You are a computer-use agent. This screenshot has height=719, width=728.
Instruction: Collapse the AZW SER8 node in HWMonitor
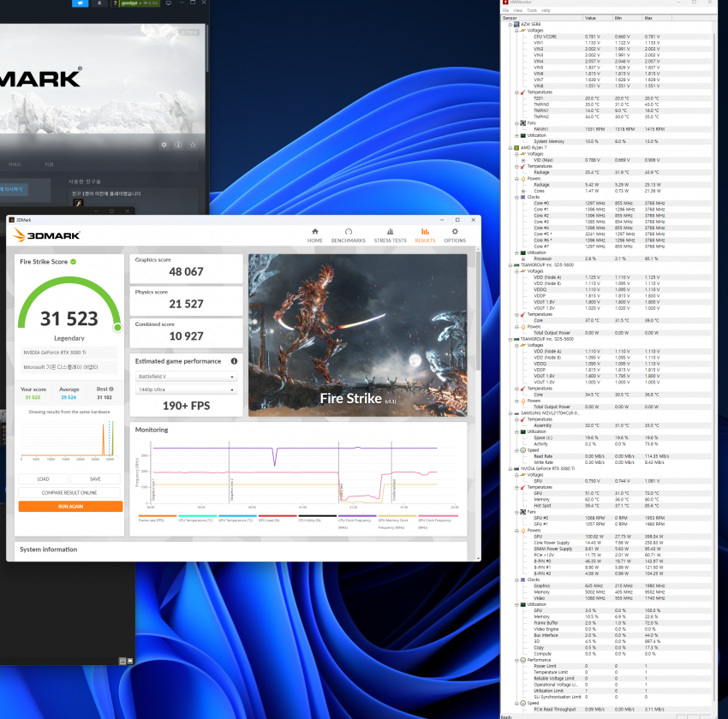click(510, 24)
